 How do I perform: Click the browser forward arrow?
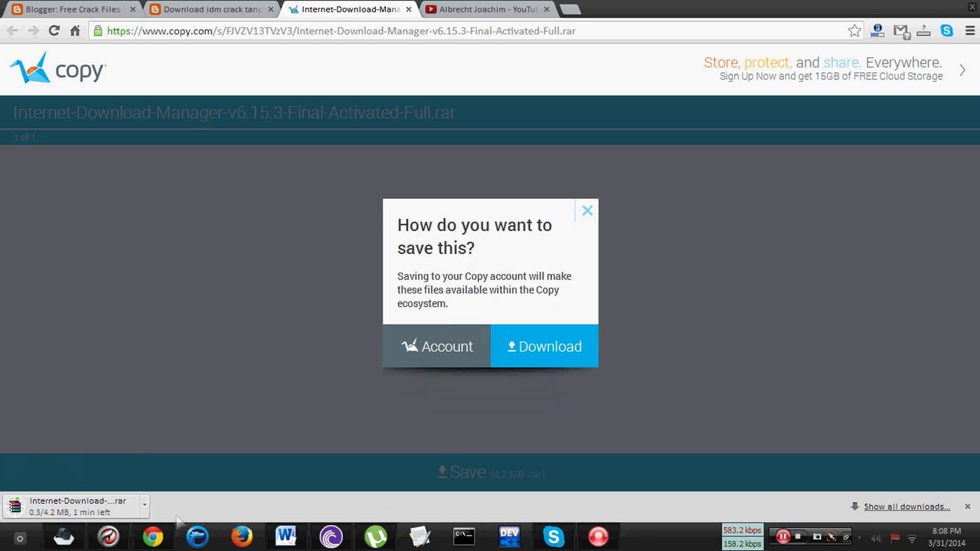click(33, 31)
